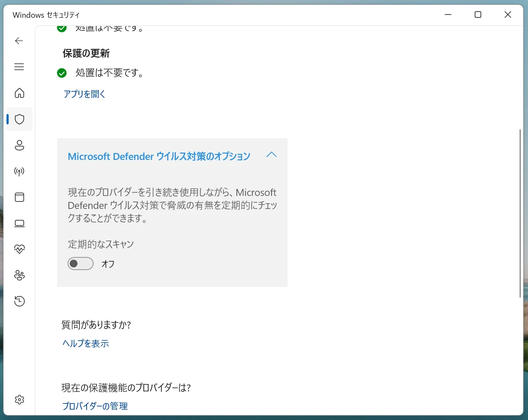Open Firewall & network protection icon
Viewport: 528px width, 420px height.
pyautogui.click(x=19, y=171)
